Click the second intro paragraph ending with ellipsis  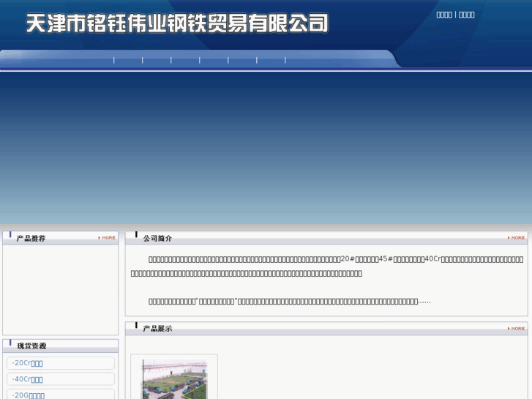(289, 301)
